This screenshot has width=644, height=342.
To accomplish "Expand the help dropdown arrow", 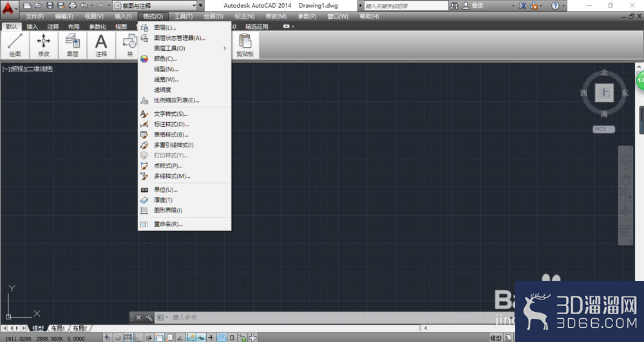I will pyautogui.click(x=563, y=6).
